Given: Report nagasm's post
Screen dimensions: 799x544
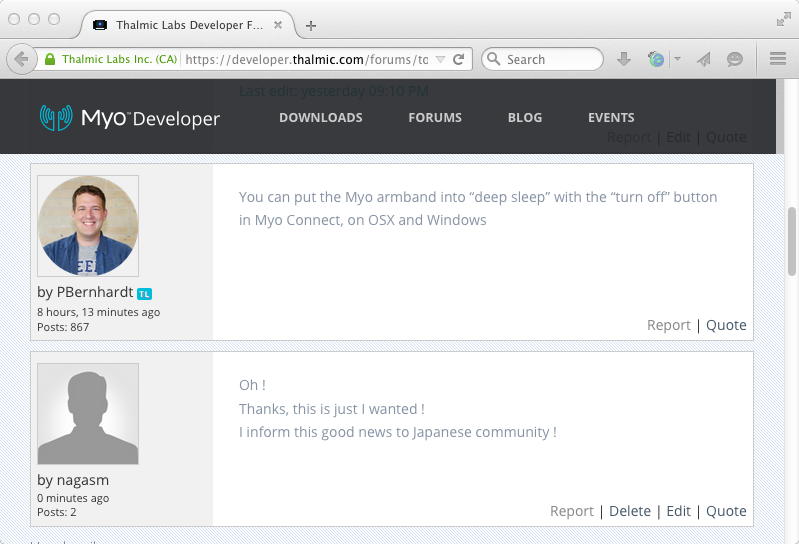Looking at the screenshot, I should tap(572, 511).
